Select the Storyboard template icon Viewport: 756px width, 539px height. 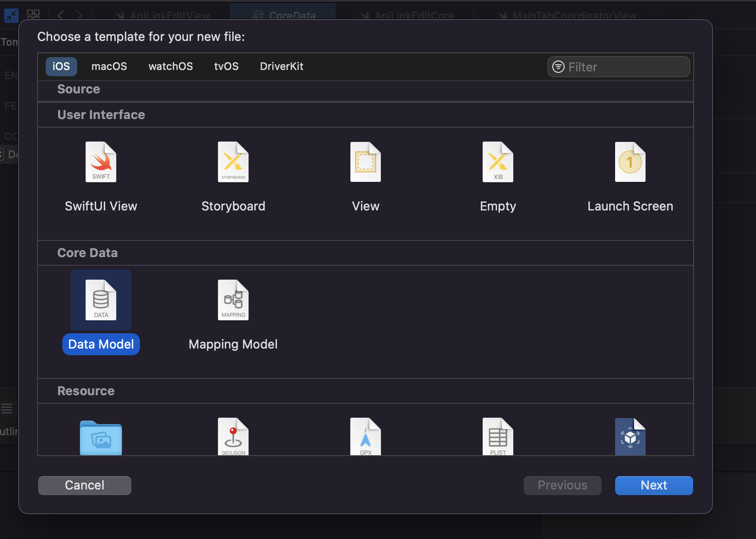[233, 162]
